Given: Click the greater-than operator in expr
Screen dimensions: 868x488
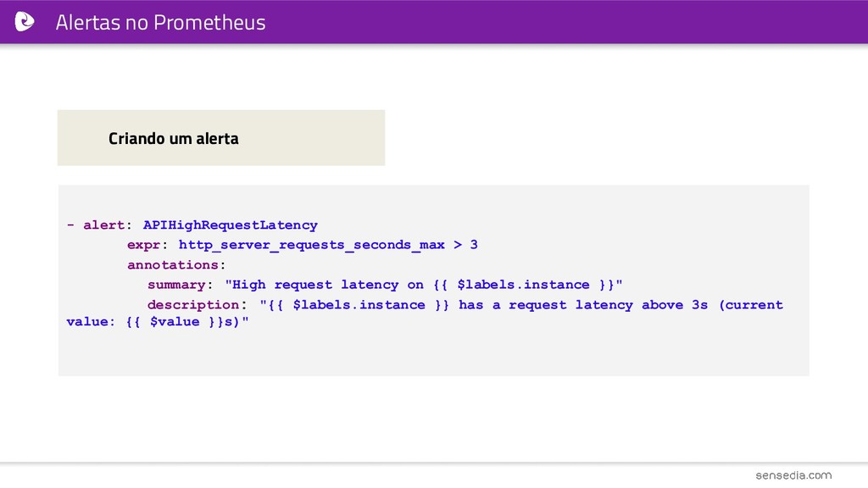Looking at the screenshot, I should (458, 245).
